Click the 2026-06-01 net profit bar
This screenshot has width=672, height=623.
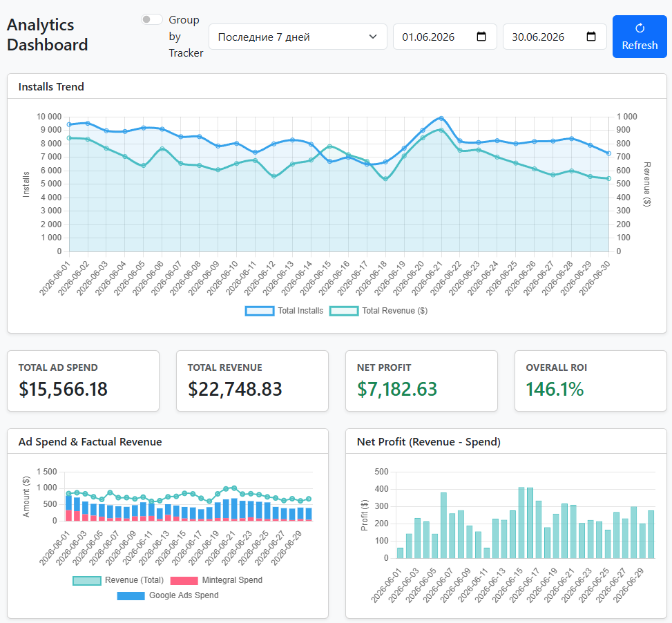coord(400,553)
